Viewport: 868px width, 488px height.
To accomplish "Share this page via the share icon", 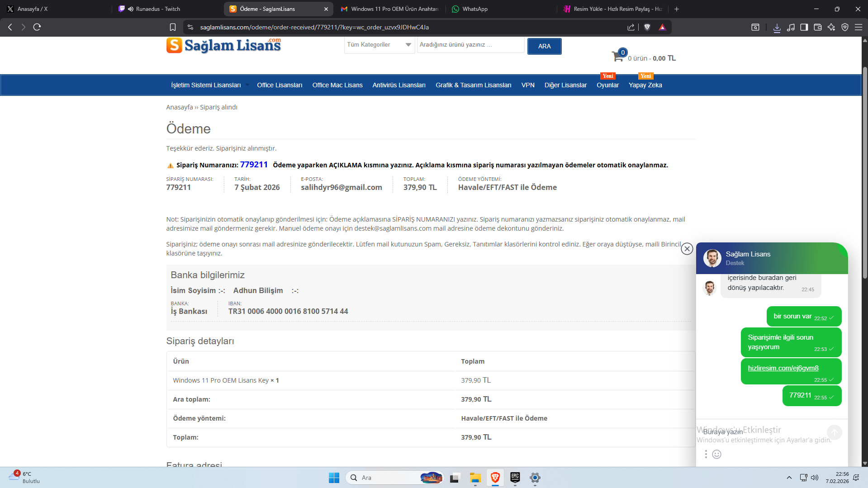I will click(631, 27).
